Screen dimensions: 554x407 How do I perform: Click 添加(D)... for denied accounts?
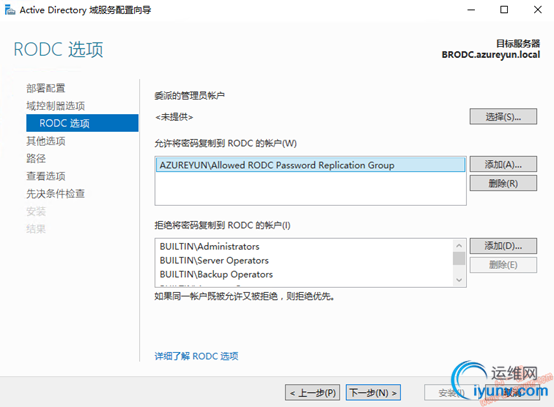tap(503, 246)
